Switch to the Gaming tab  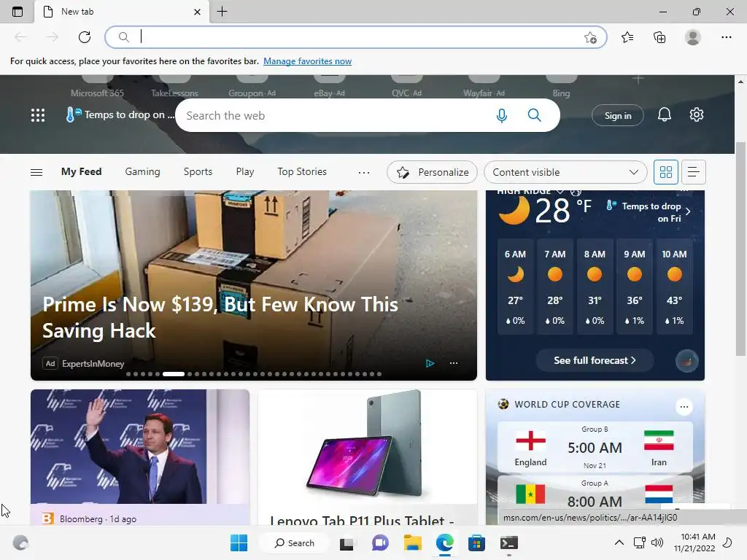142,172
